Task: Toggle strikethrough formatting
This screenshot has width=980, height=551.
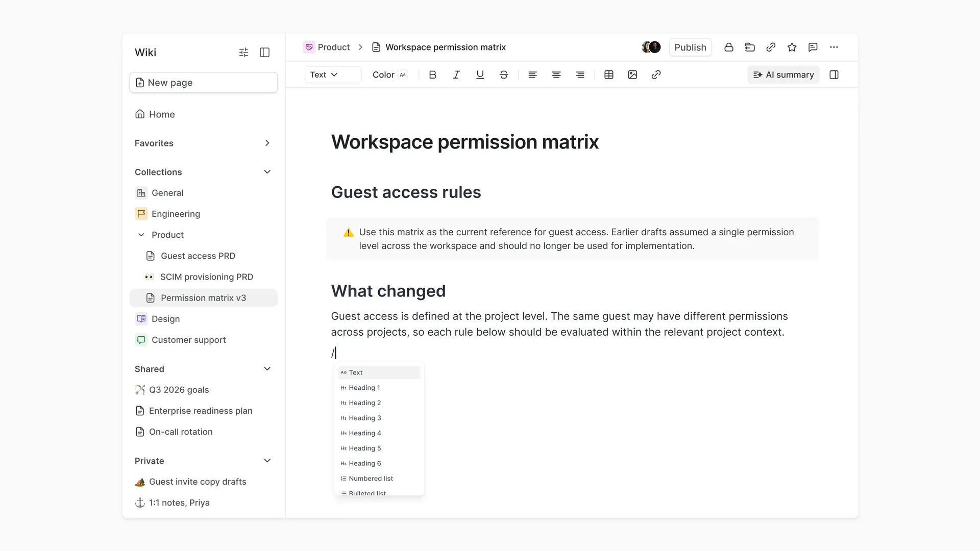Action: click(504, 75)
